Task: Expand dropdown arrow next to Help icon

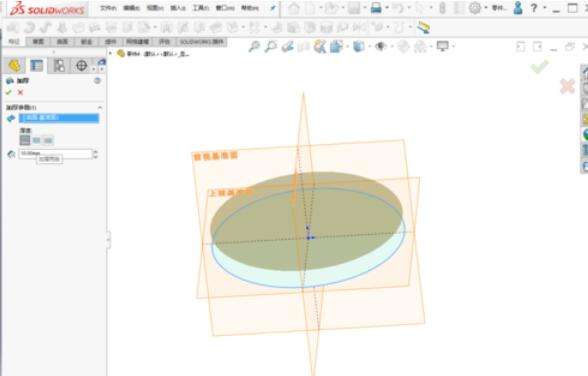Action: pyautogui.click(x=544, y=8)
